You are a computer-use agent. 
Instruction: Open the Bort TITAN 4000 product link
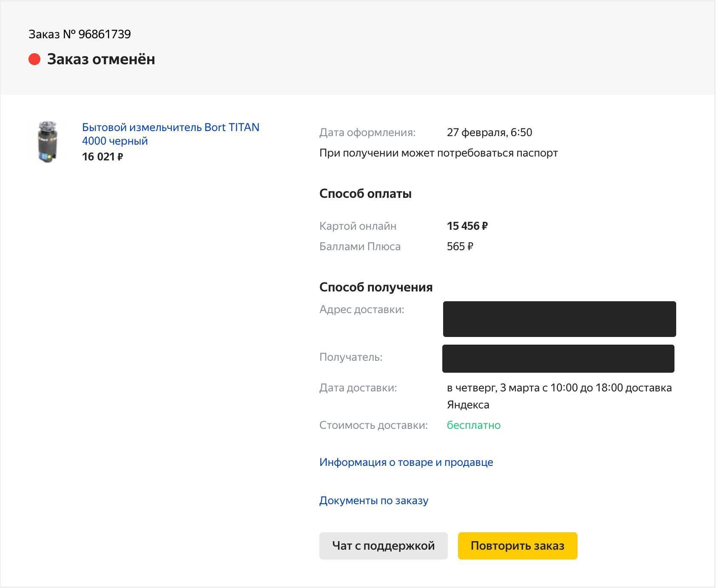pos(170,134)
